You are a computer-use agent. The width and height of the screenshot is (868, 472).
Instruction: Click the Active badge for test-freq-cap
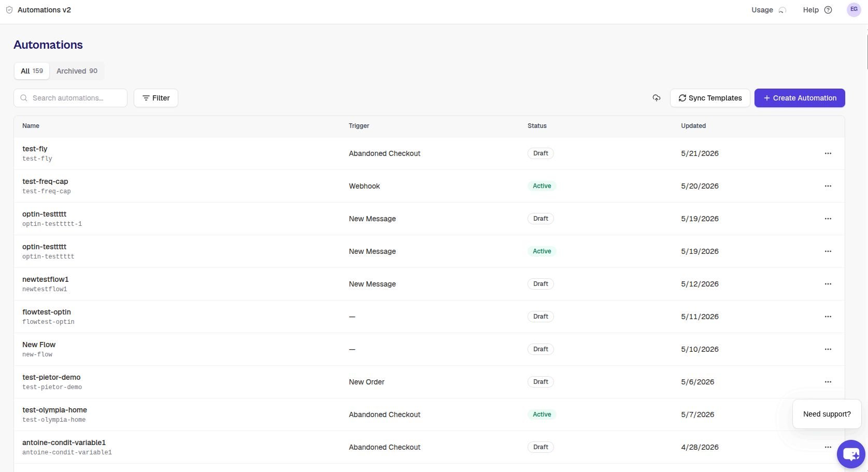[542, 186]
